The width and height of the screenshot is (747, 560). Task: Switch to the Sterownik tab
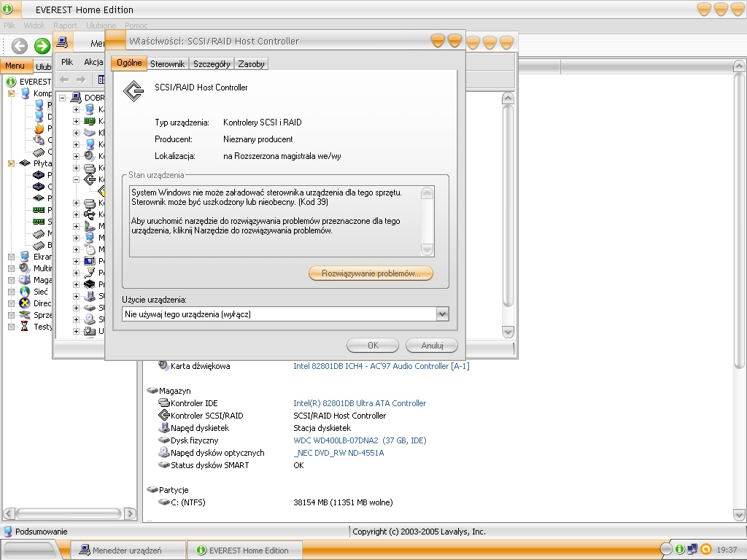click(x=167, y=64)
